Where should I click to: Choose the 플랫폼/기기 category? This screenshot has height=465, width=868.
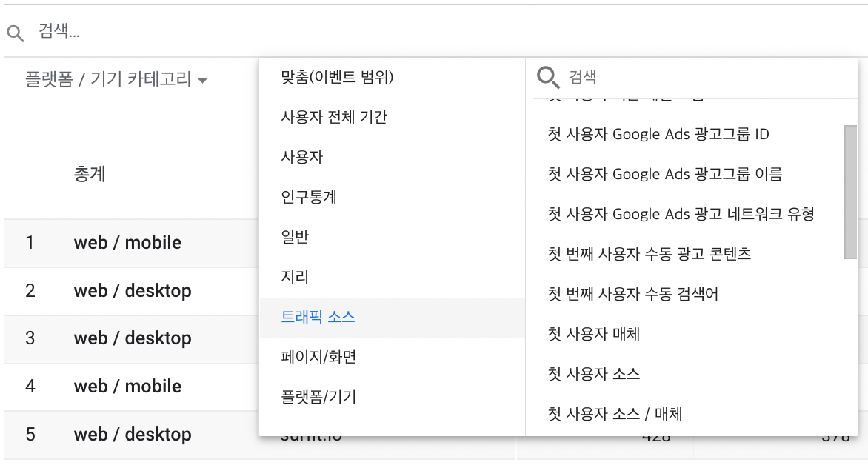pos(318,397)
